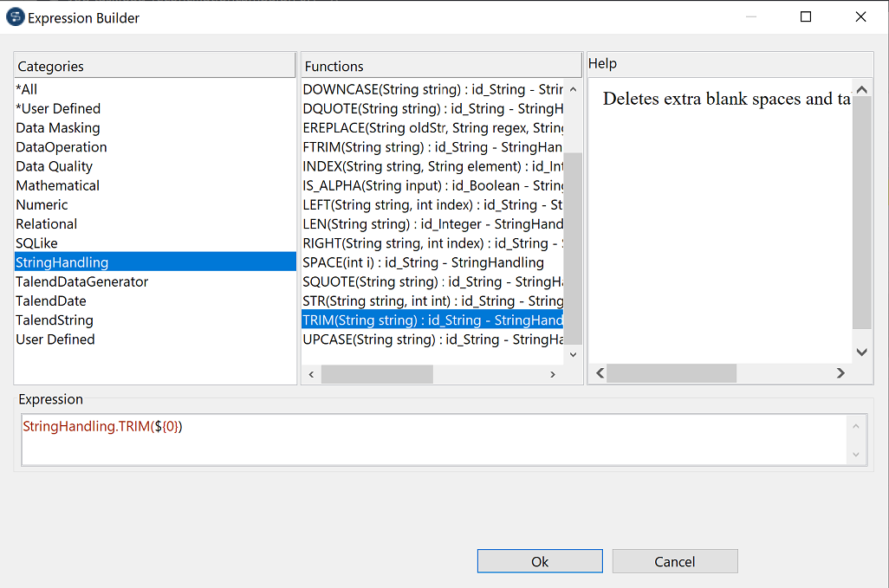Confirm selection with the Ok button
Image resolution: width=889 pixels, height=588 pixels.
(539, 560)
